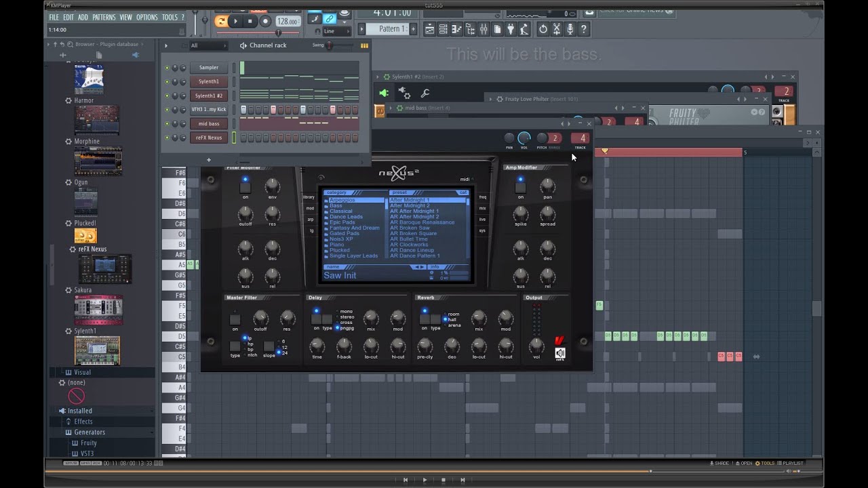Open the Sylenth1 browser thumbnail
The image size is (868, 488).
(98, 350)
